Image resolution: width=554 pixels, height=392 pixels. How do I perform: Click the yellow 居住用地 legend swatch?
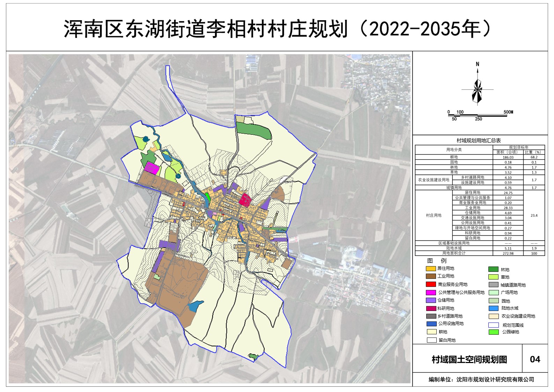[431, 268]
